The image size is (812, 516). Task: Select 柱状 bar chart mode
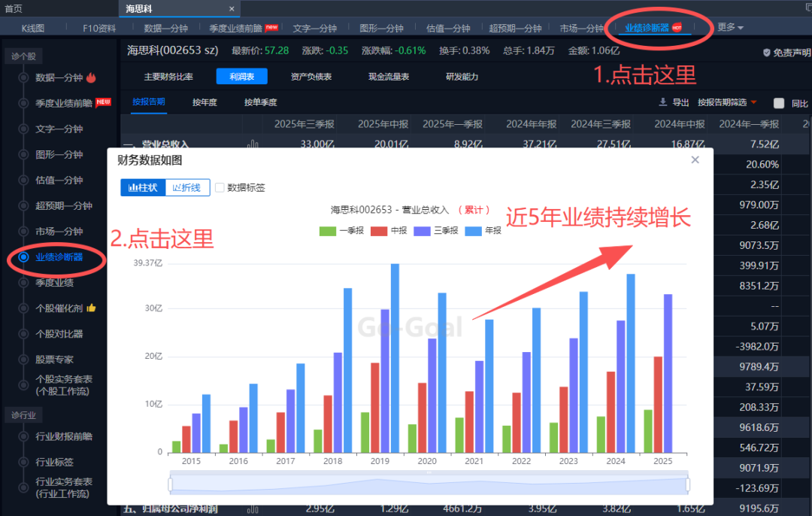[x=143, y=187]
